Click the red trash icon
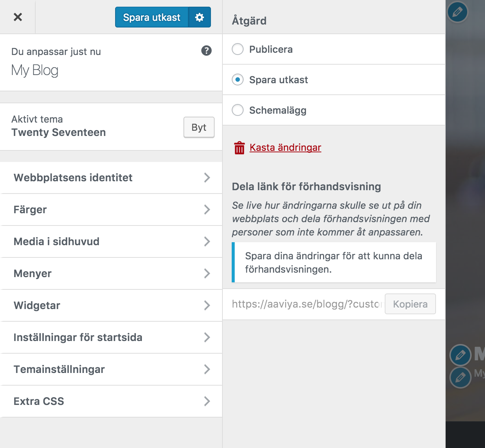The image size is (485, 448). [x=239, y=148]
